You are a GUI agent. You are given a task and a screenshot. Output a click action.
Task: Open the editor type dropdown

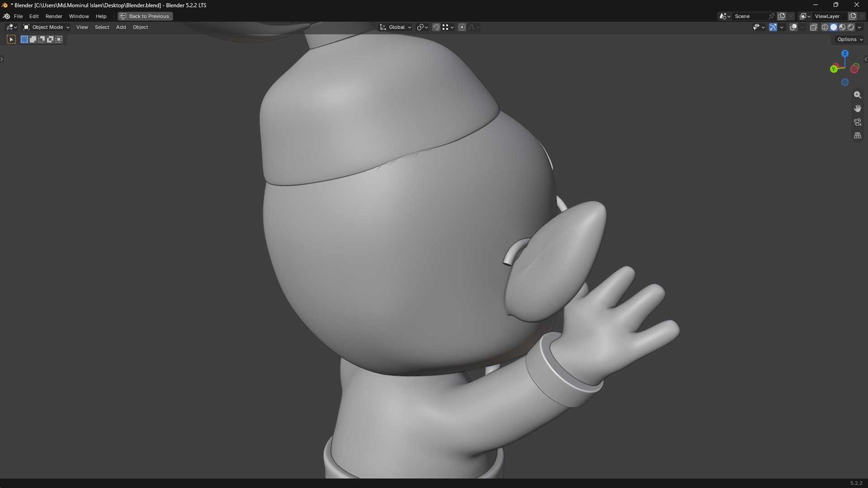[x=11, y=28]
